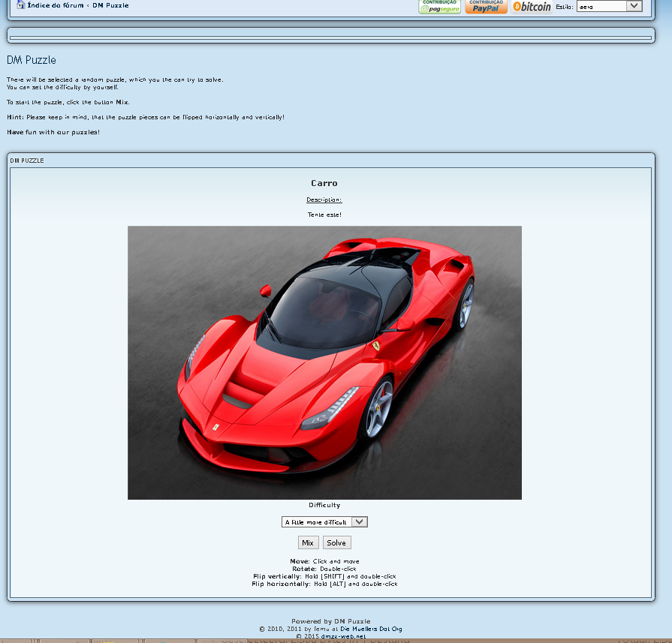Click the difficulty box showing 'A little more difficult'
Image resolution: width=672 pixels, height=643 pixels.
[316, 522]
